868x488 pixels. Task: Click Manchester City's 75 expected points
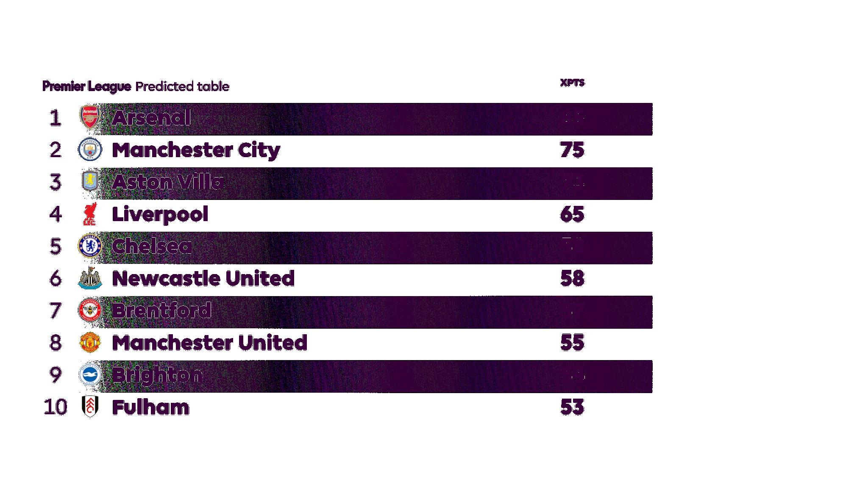pos(572,150)
